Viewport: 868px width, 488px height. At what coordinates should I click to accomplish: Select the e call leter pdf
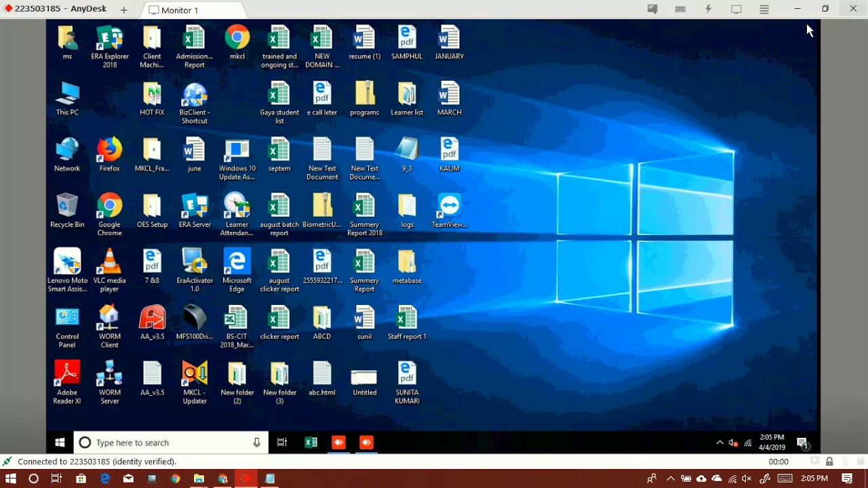pos(322,99)
